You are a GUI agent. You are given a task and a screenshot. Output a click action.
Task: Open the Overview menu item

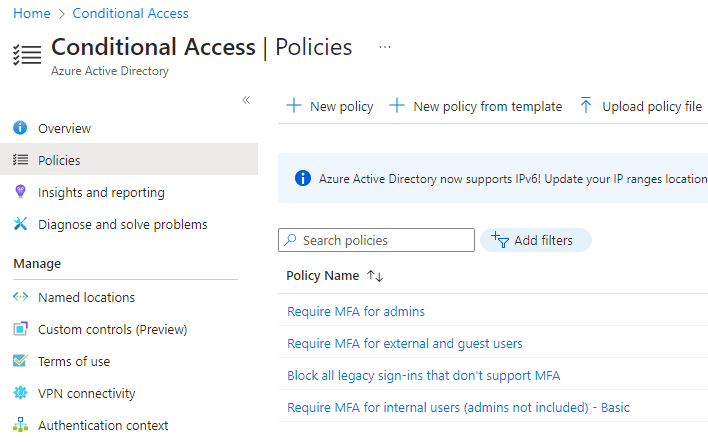pos(65,129)
